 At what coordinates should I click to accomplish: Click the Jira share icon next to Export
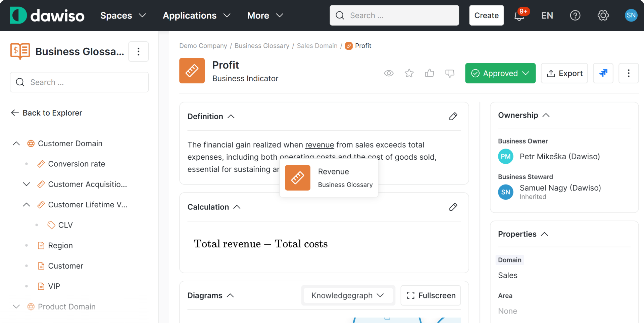[603, 73]
